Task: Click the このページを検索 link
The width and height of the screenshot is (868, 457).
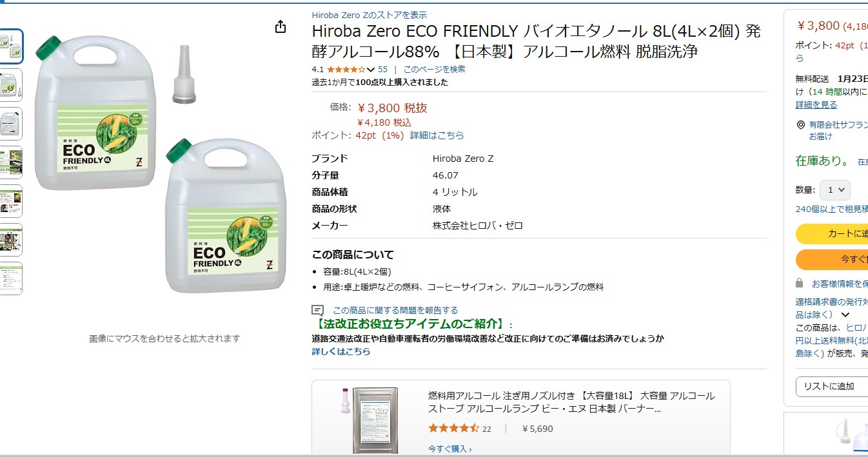Action: point(434,70)
